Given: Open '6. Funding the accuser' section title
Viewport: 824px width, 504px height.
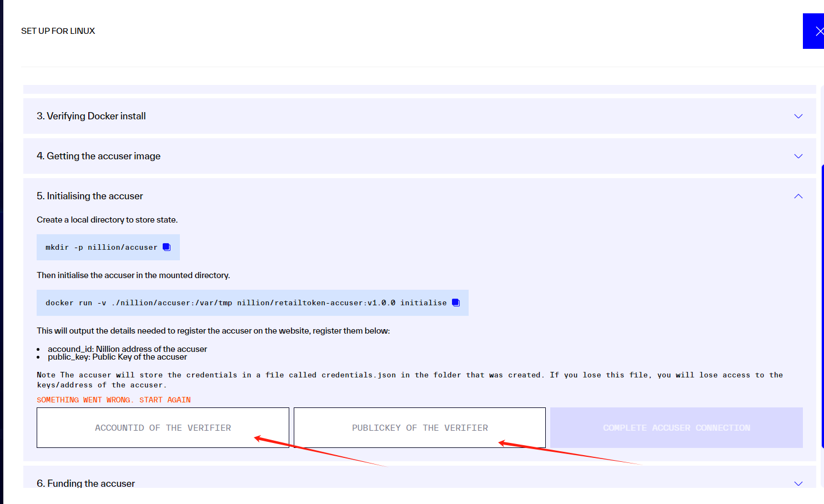Looking at the screenshot, I should pos(86,483).
